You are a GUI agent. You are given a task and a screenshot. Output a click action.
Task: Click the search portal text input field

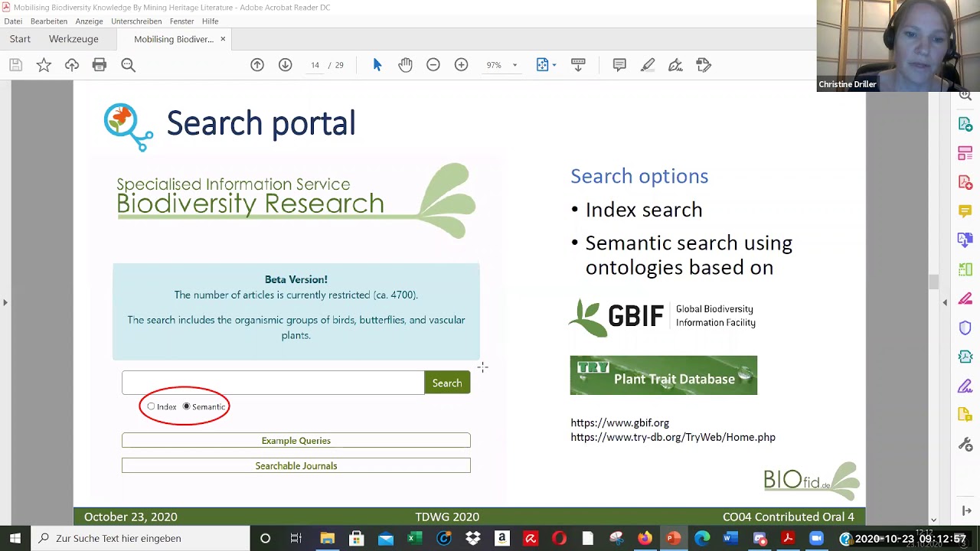pos(273,383)
